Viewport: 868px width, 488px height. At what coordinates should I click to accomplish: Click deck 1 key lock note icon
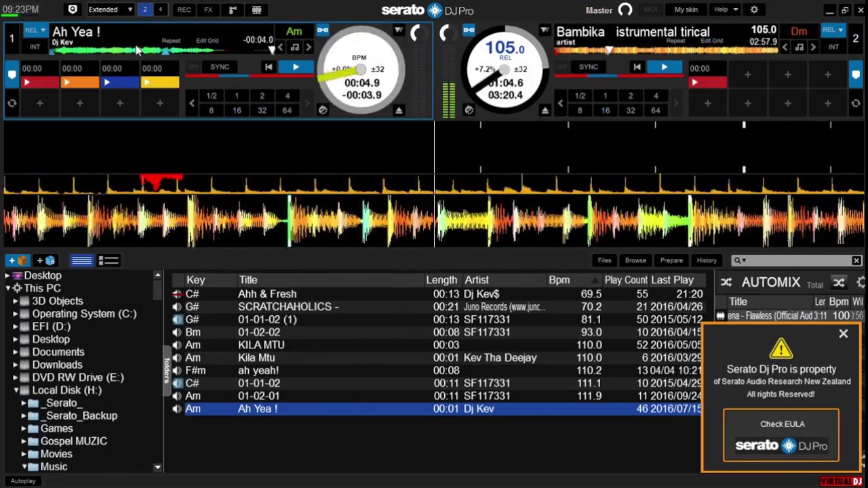[295, 47]
